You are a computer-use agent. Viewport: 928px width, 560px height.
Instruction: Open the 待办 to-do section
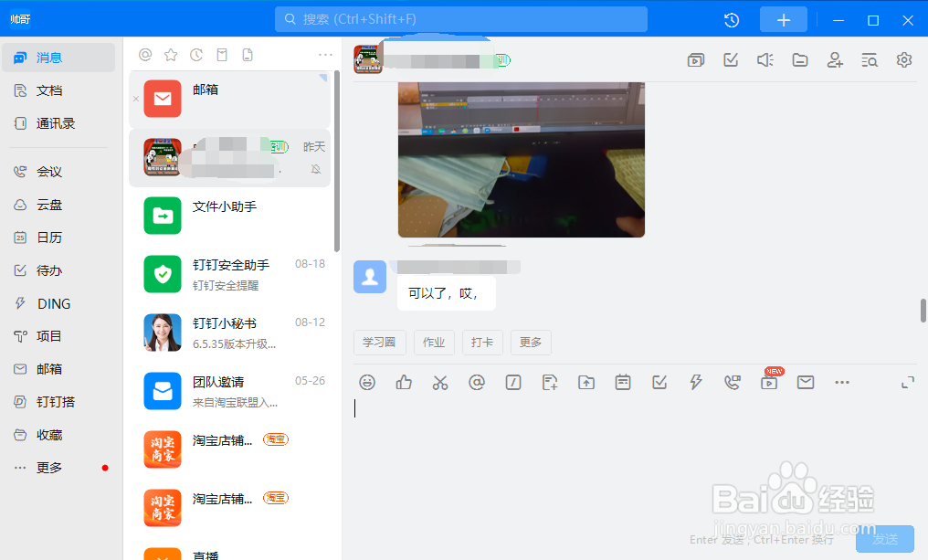tap(58, 270)
